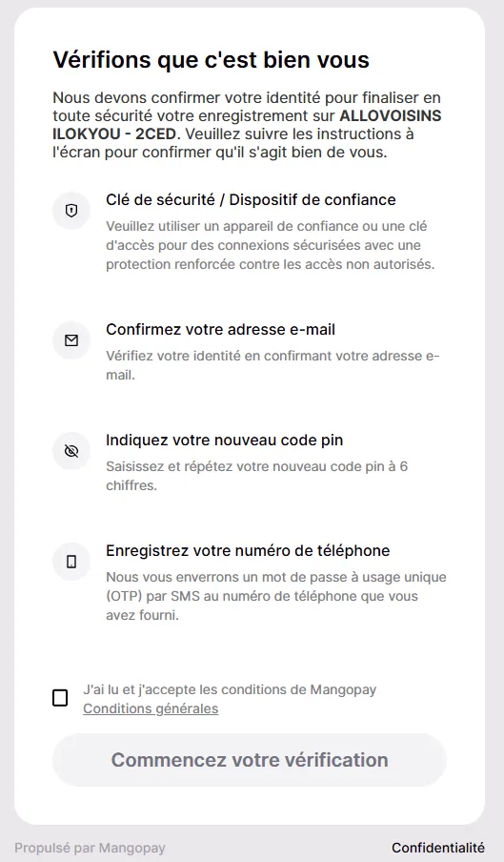Open the Confidentialité link
Viewport: 504px width, 862px height.
pos(438,848)
